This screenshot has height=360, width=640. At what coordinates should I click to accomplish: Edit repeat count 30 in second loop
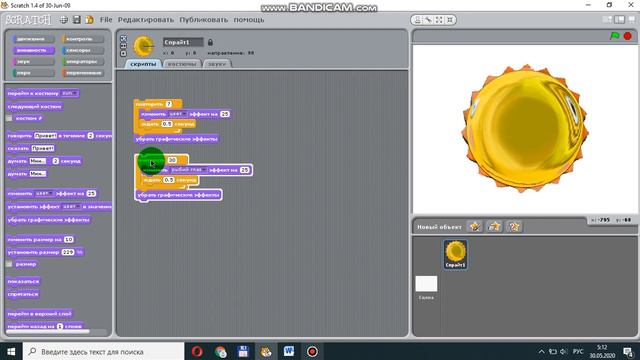(172, 160)
